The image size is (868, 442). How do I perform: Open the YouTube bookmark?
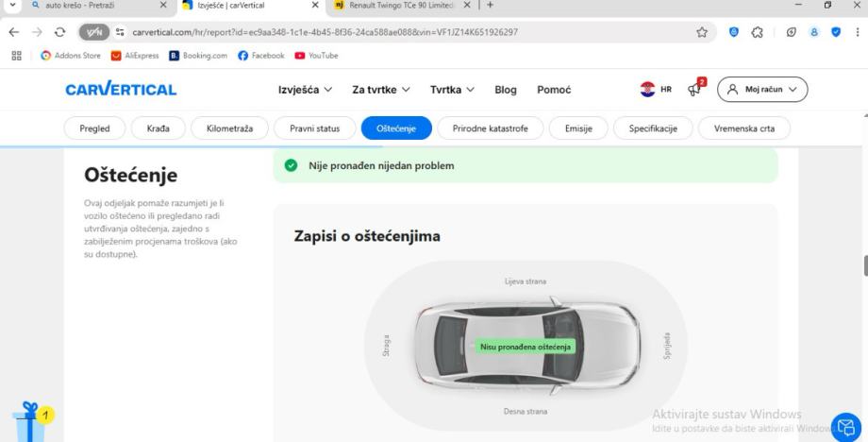click(x=318, y=55)
